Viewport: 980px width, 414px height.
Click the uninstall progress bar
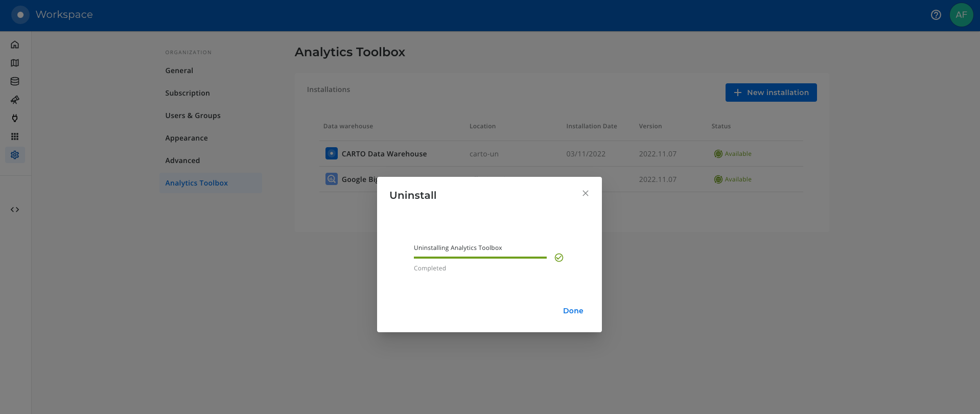coord(480,258)
